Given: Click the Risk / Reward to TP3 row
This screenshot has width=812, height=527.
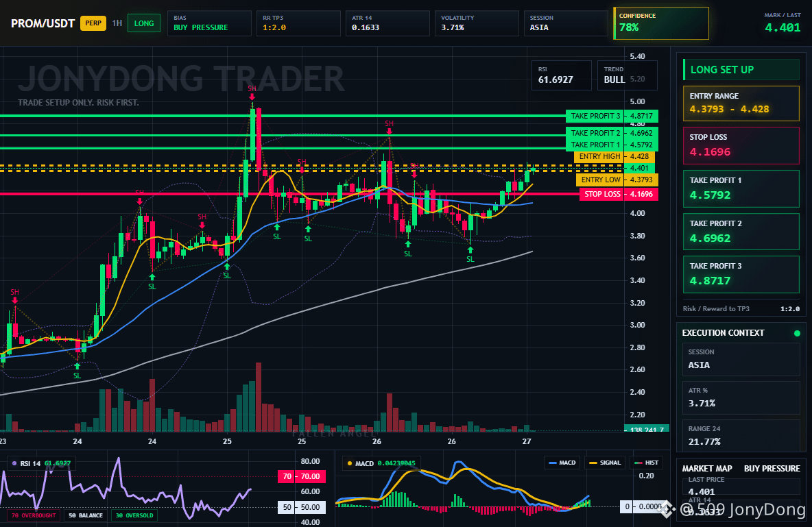Looking at the screenshot, I should tap(741, 308).
